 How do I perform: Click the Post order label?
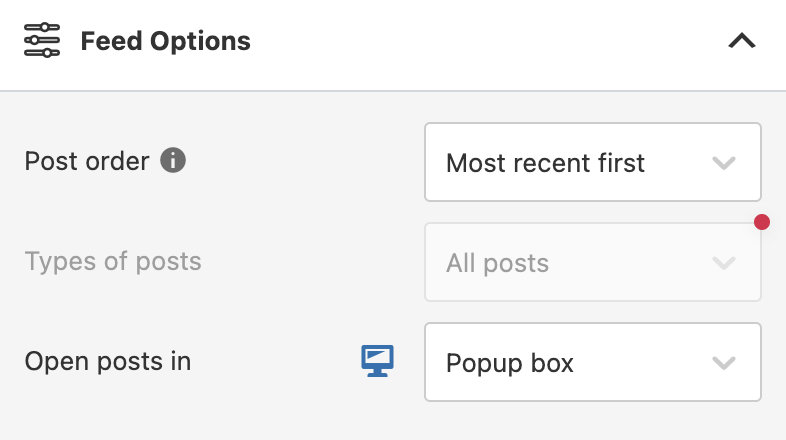(x=87, y=161)
